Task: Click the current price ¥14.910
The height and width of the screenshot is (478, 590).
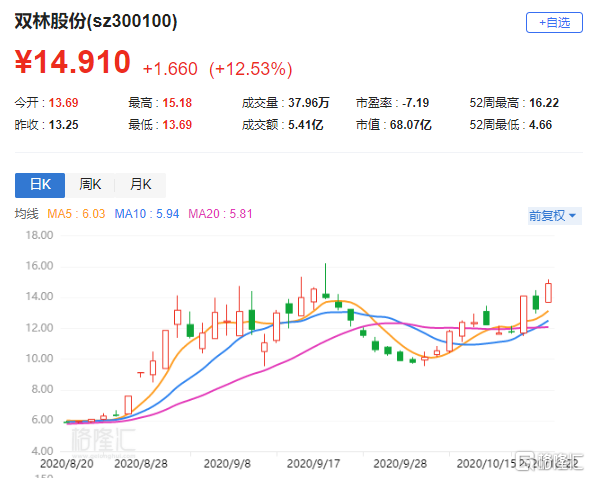Action: (x=73, y=62)
